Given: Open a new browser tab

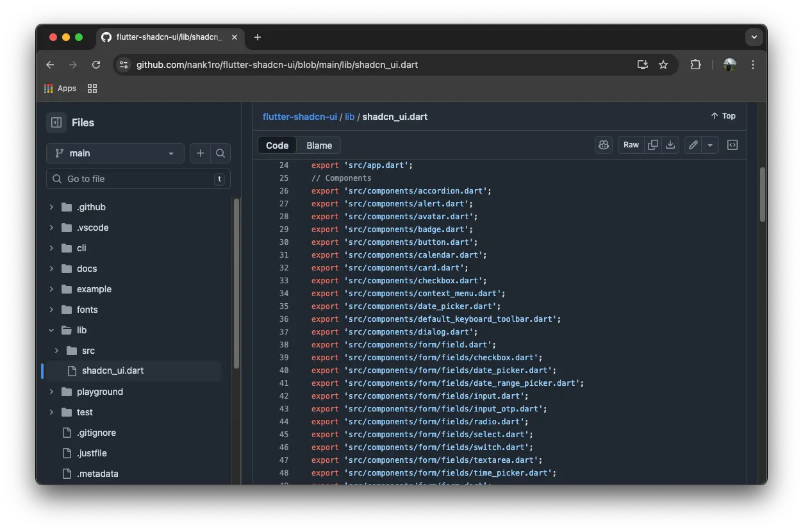Looking at the screenshot, I should pos(258,37).
